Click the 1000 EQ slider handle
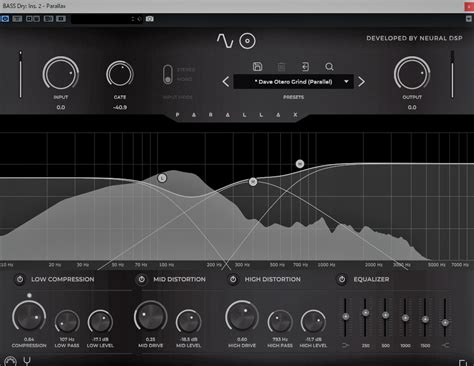The width and height of the screenshot is (474, 366). pyautogui.click(x=405, y=318)
